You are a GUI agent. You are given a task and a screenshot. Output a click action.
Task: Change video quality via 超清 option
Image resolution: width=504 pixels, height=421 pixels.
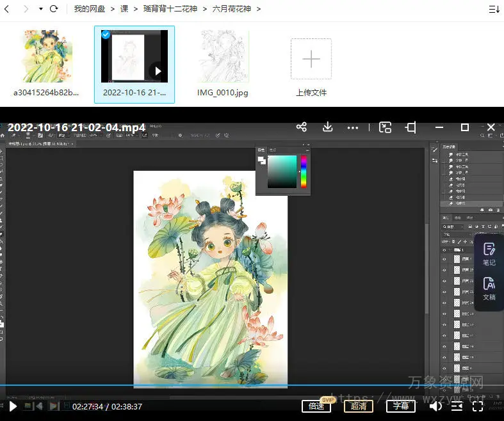(x=359, y=406)
